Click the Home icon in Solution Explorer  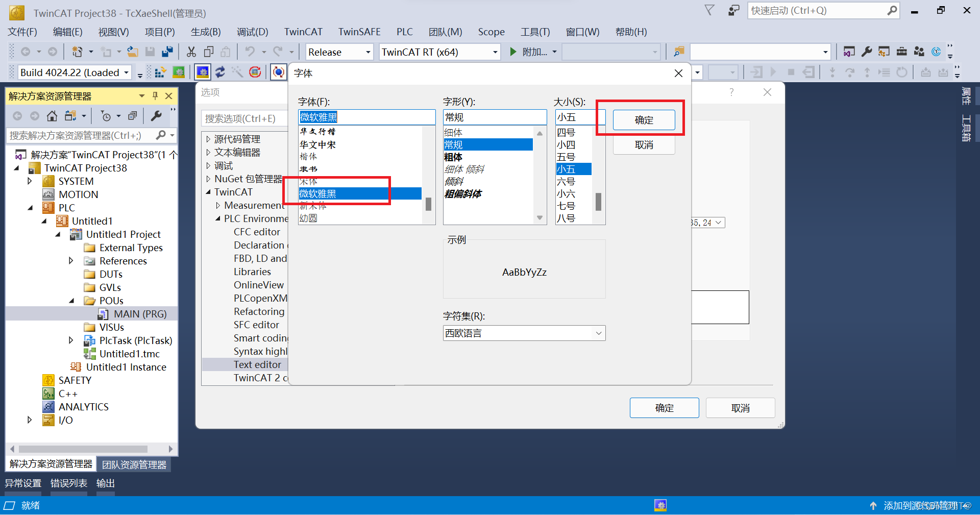pos(52,116)
